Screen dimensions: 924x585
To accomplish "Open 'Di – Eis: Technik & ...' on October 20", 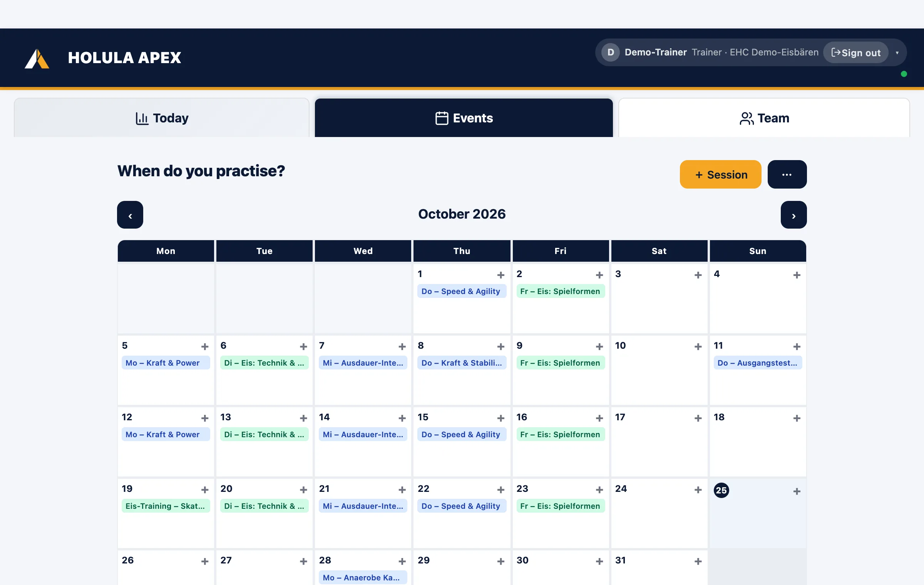I will tap(264, 506).
